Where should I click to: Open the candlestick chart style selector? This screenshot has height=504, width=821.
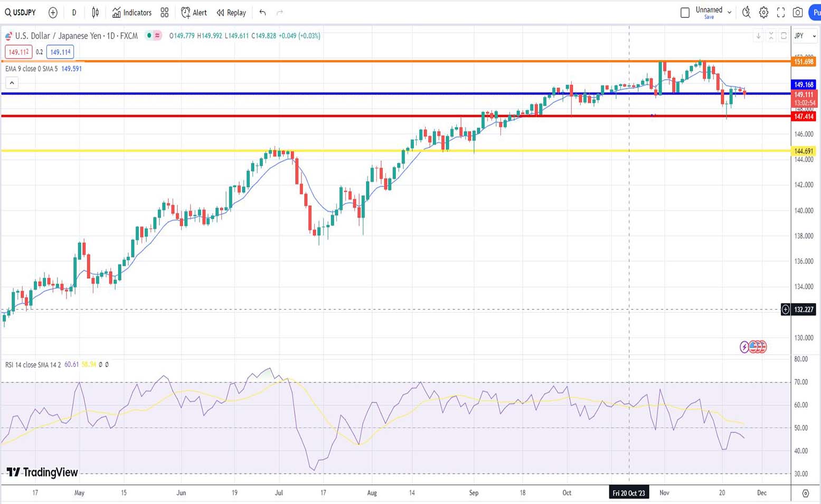(95, 13)
